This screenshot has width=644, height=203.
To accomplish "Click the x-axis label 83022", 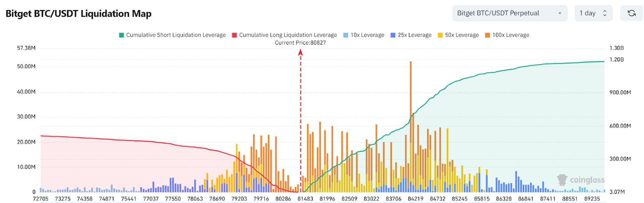I will click(371, 199).
